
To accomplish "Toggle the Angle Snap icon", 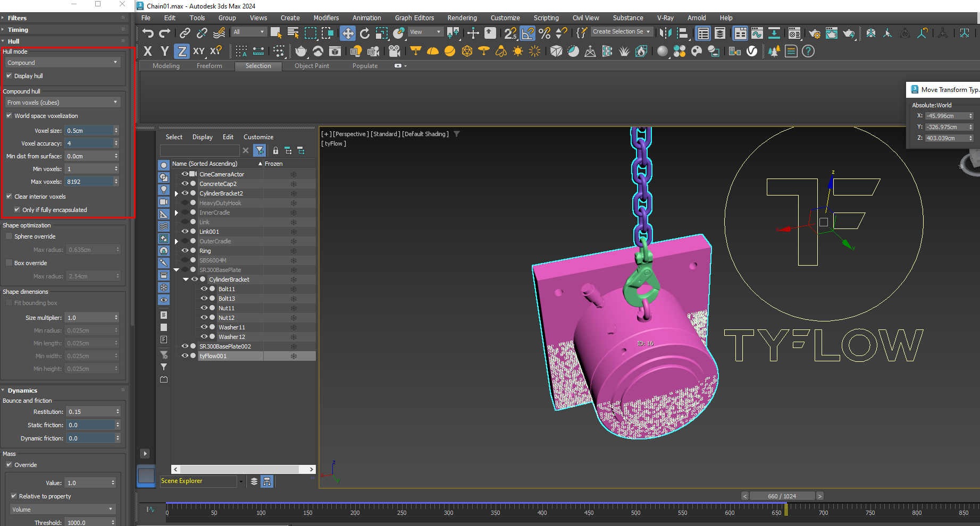I will pos(527,33).
